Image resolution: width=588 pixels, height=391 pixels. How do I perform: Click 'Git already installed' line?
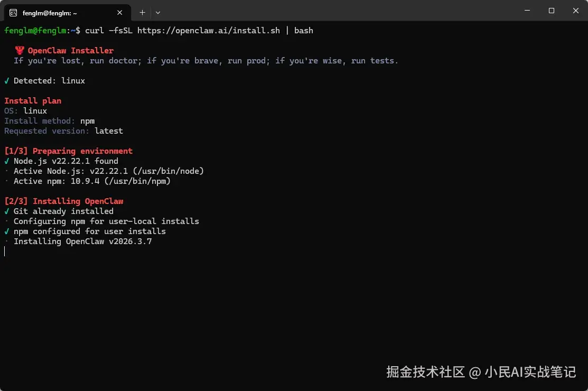[x=59, y=211]
